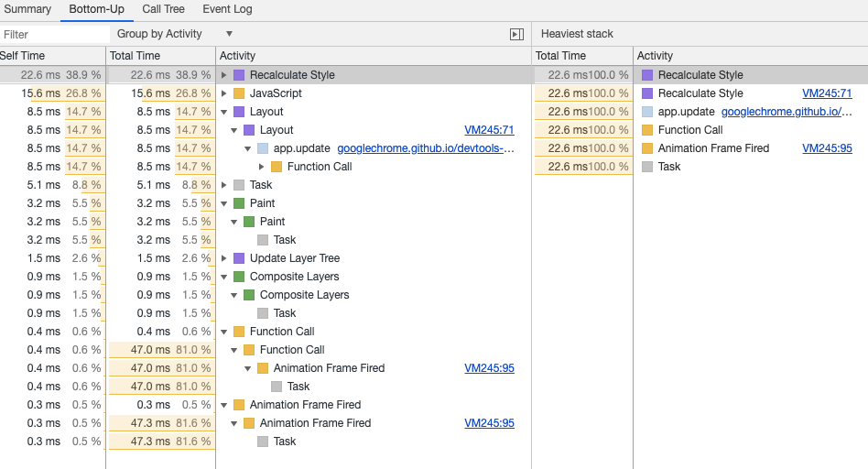Click the Heaviest stack panel title
The height and width of the screenshot is (469, 868).
577,34
